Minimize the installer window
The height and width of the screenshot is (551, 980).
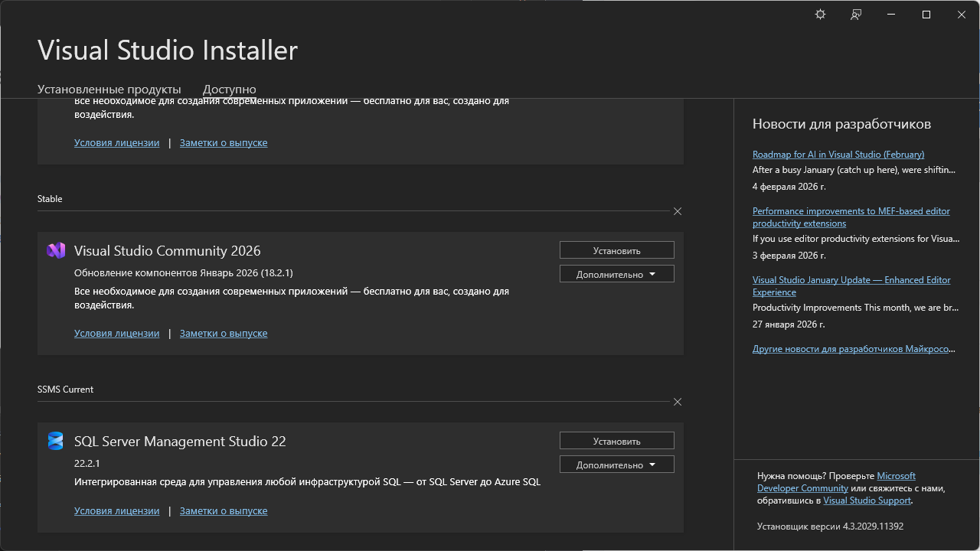[891, 15]
